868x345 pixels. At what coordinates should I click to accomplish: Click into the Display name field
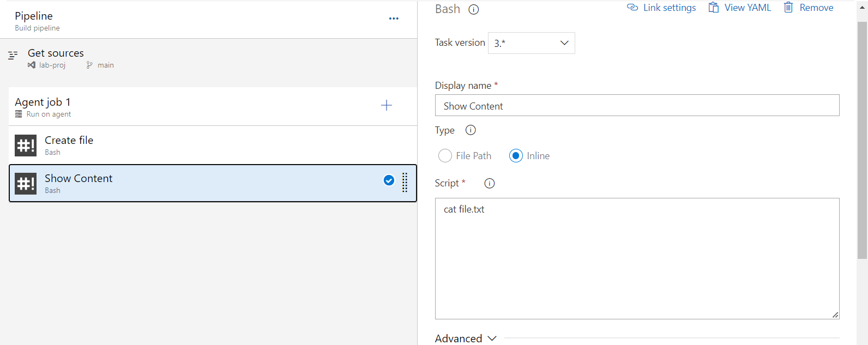point(637,106)
